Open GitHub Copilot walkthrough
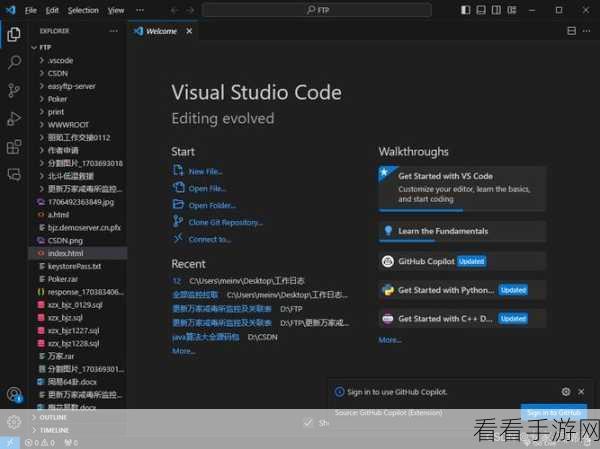The height and width of the screenshot is (449, 600). coord(462,261)
